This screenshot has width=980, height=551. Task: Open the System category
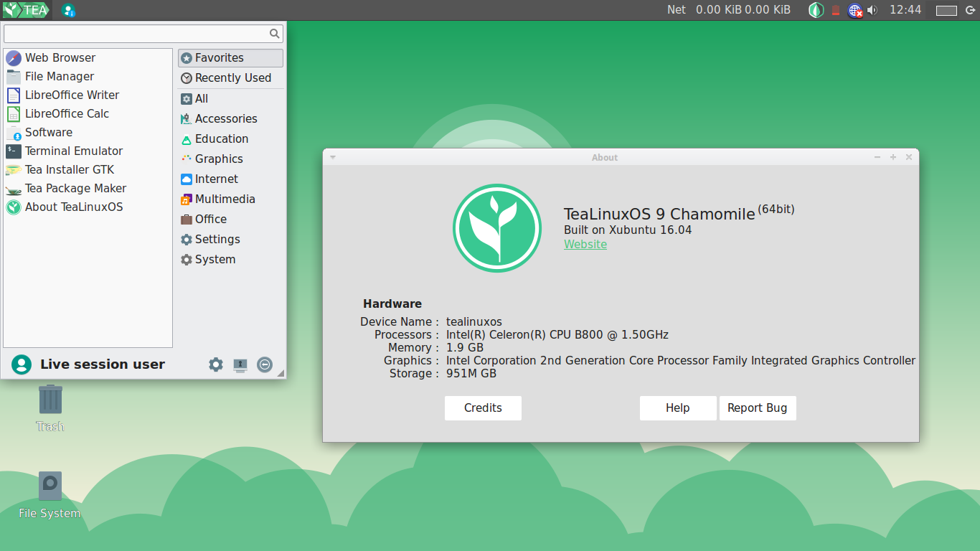point(230,260)
